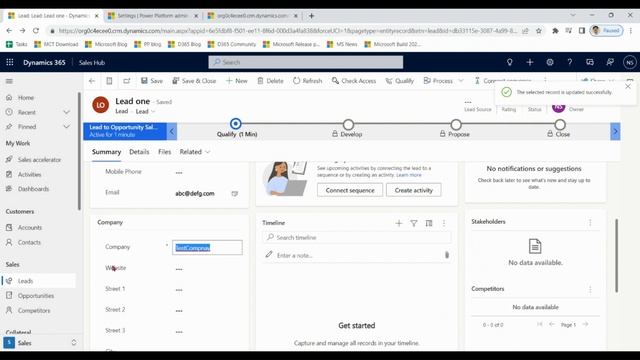
Task: Click Save & Close command
Action: click(194, 81)
